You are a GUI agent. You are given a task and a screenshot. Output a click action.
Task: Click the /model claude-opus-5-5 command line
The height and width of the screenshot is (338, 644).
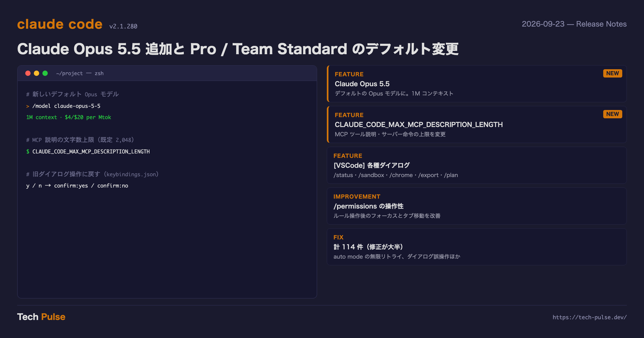point(66,106)
